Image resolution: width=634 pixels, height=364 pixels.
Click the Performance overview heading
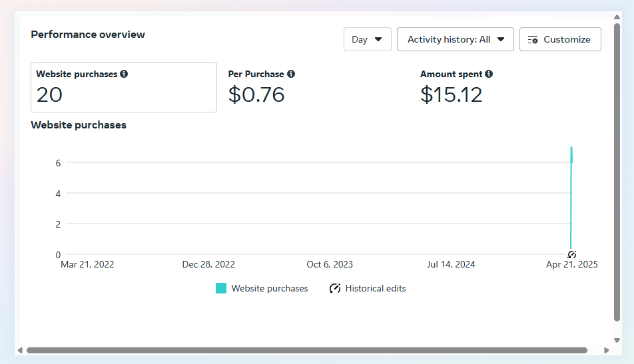pyautogui.click(x=88, y=35)
